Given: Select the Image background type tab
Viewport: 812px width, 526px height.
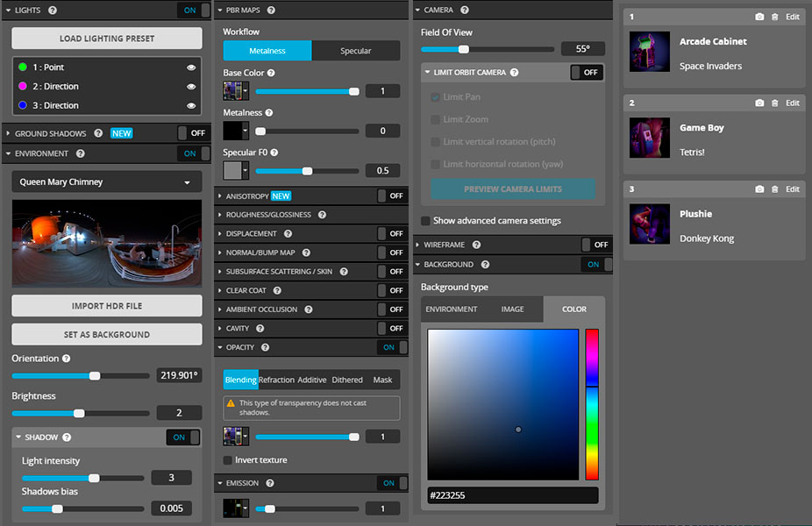Looking at the screenshot, I should click(x=512, y=309).
